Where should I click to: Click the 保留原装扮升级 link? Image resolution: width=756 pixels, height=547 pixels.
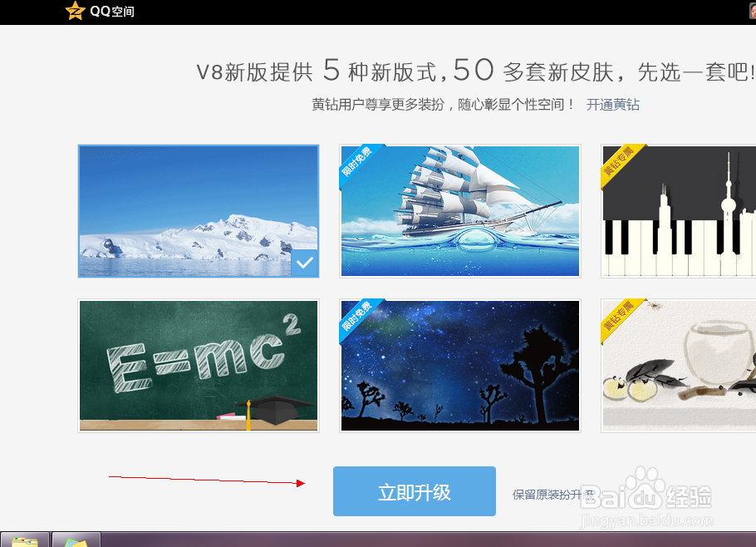click(x=553, y=495)
